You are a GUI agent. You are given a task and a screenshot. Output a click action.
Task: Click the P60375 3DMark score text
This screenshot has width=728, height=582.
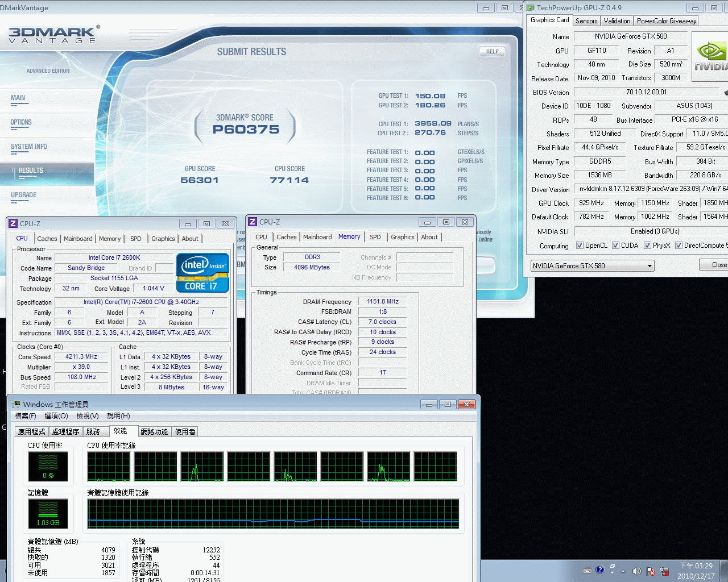click(x=246, y=130)
